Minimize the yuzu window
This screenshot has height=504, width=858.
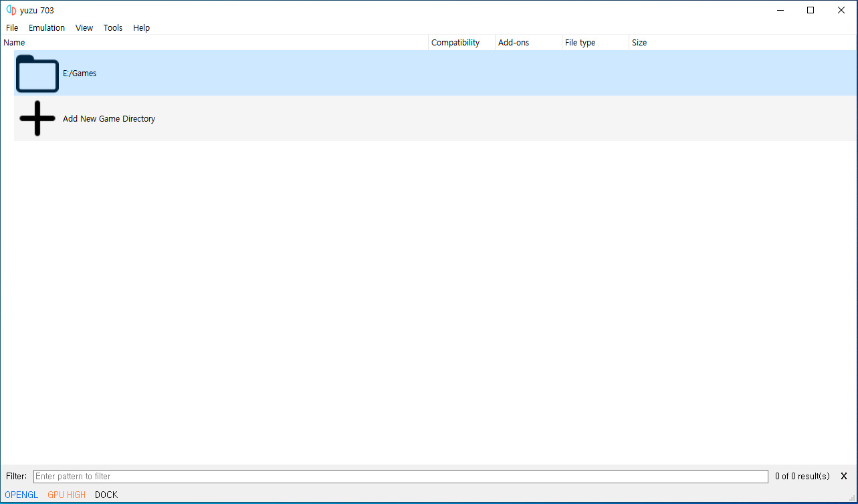(x=780, y=10)
